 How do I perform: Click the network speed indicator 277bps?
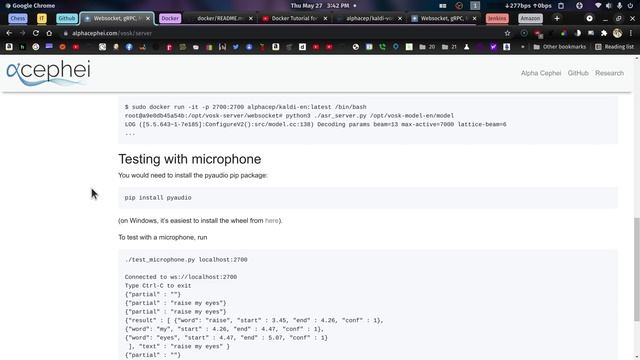coord(528,6)
